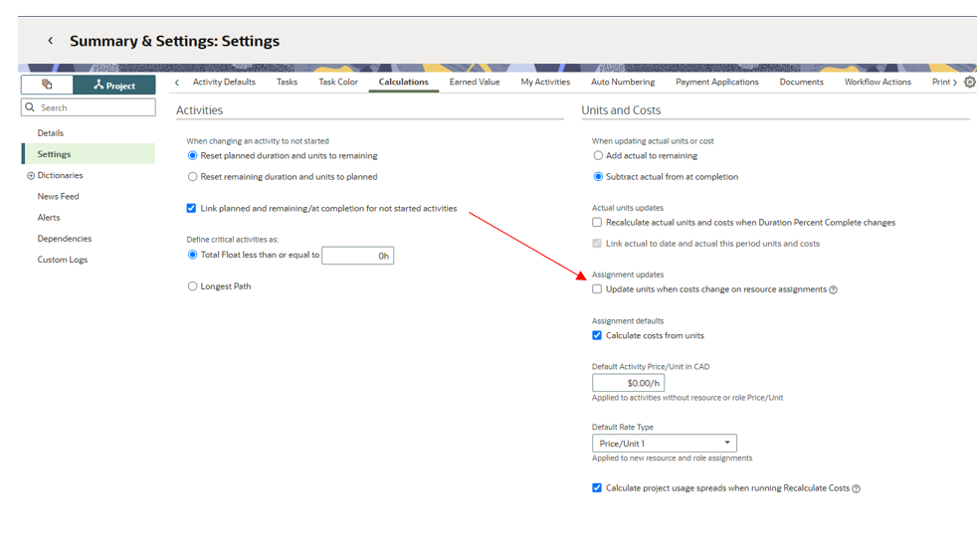
Task: Click the Default Activity Price/Unit field
Action: point(628,383)
